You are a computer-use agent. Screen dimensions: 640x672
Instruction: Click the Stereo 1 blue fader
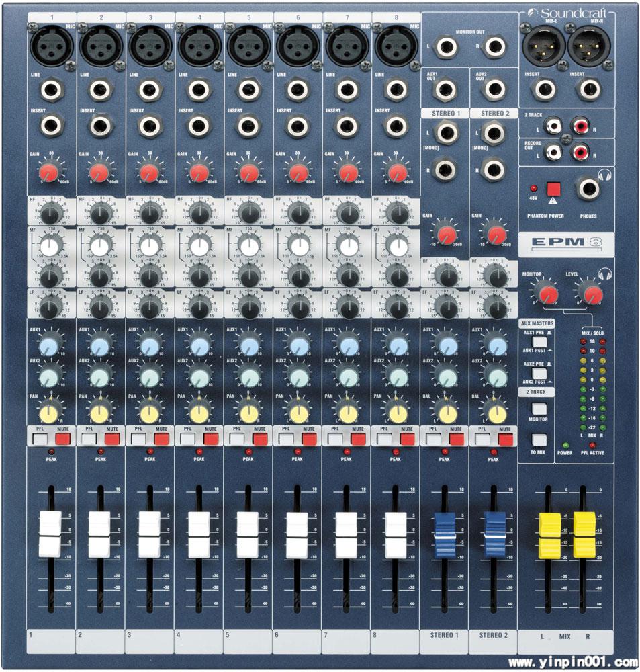[x=445, y=534]
